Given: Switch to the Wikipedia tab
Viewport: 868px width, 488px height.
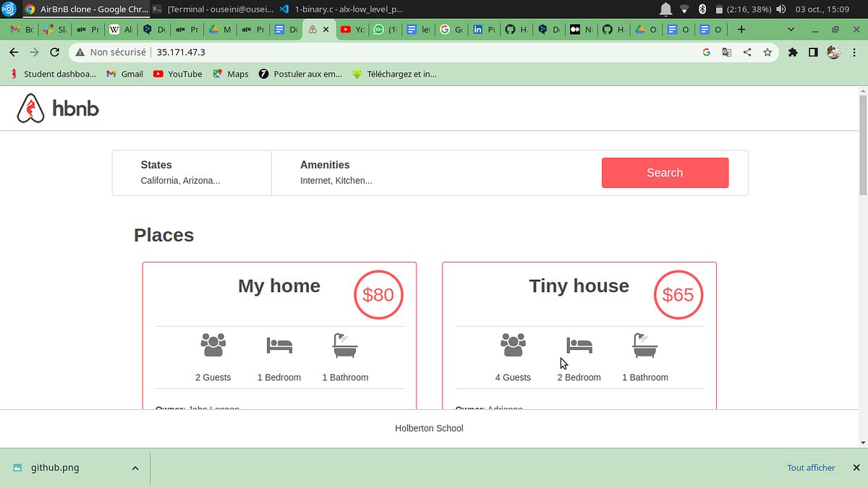Looking at the screenshot, I should [x=119, y=30].
